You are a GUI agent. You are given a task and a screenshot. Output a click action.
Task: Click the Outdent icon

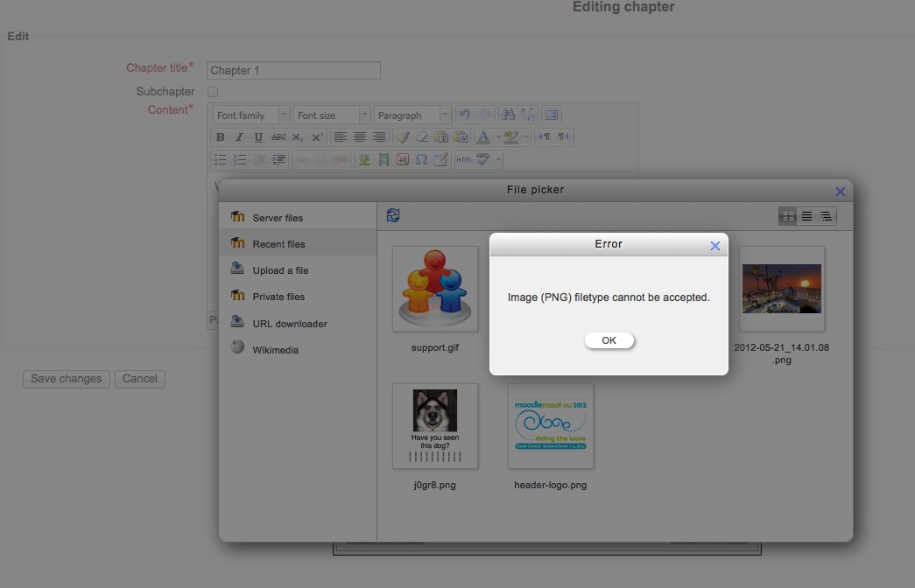[259, 160]
